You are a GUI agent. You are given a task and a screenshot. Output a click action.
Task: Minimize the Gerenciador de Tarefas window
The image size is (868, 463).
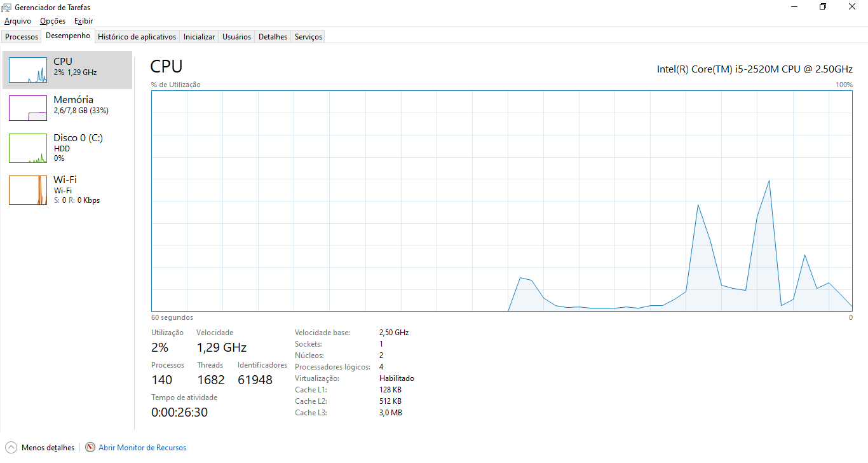click(794, 7)
